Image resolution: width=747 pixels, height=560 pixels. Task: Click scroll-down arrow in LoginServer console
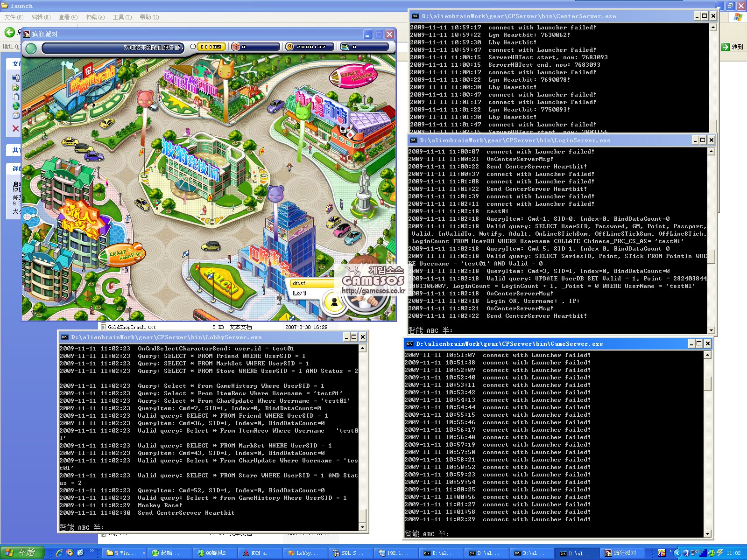tap(712, 330)
